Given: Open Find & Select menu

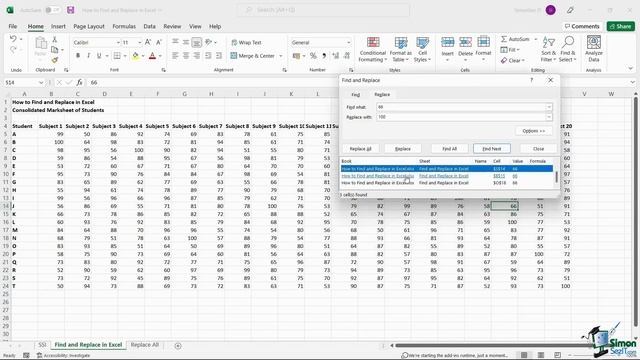Looking at the screenshot, I should click(x=568, y=49).
